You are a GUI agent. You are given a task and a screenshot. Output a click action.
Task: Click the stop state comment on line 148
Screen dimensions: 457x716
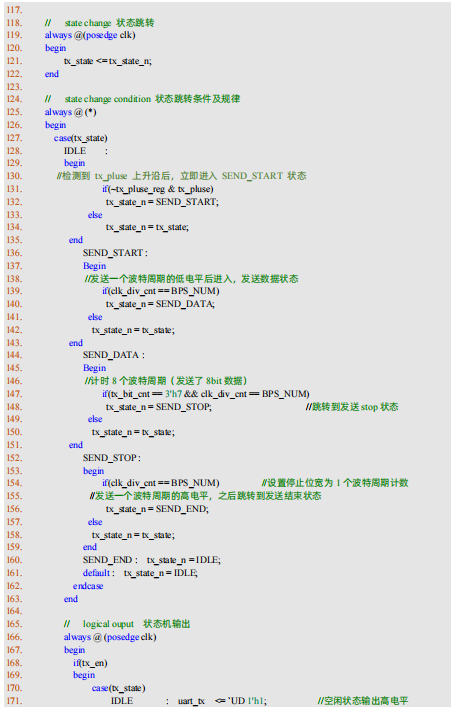[352, 407]
